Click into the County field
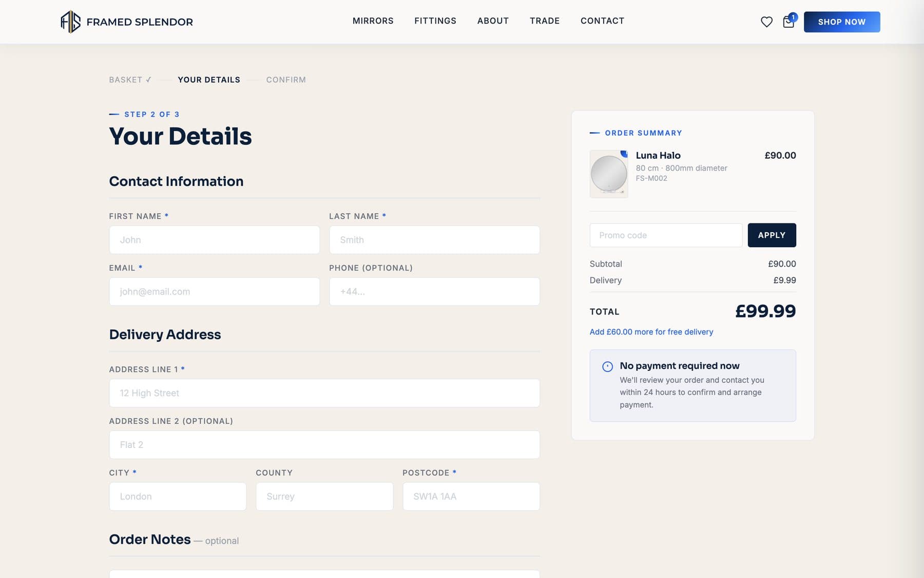The width and height of the screenshot is (924, 578). point(324,496)
